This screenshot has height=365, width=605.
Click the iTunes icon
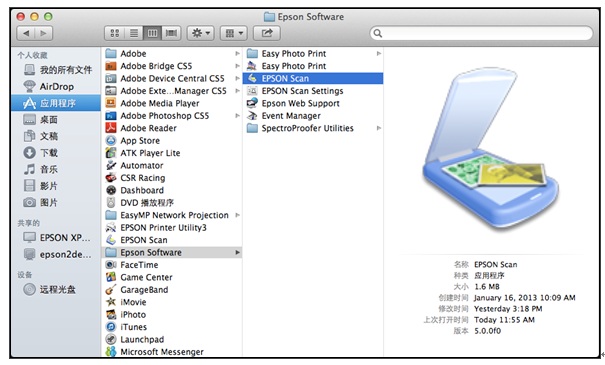111,327
